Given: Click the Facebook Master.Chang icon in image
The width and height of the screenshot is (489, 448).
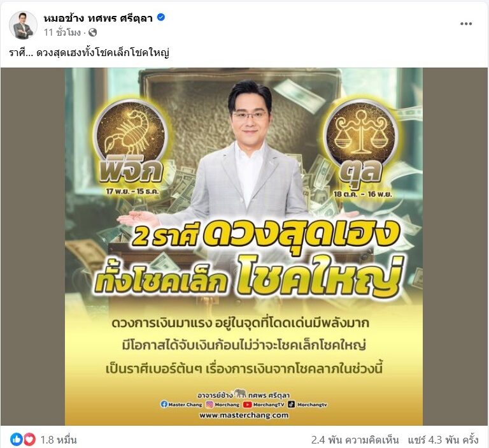Looking at the screenshot, I should [164, 404].
